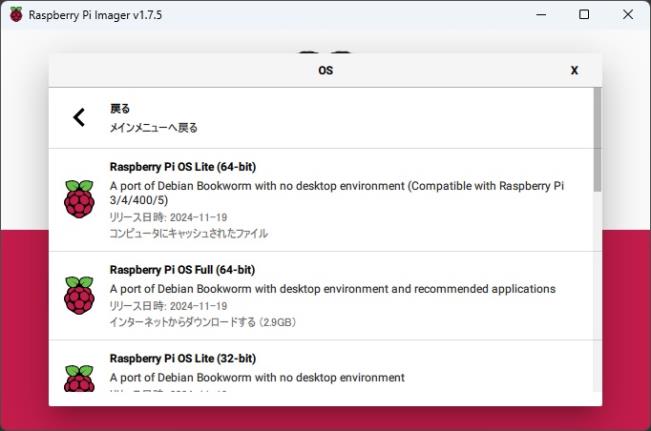Select Raspberry Pi OS Lite (64-bit)
651x431 pixels.
coord(321,200)
